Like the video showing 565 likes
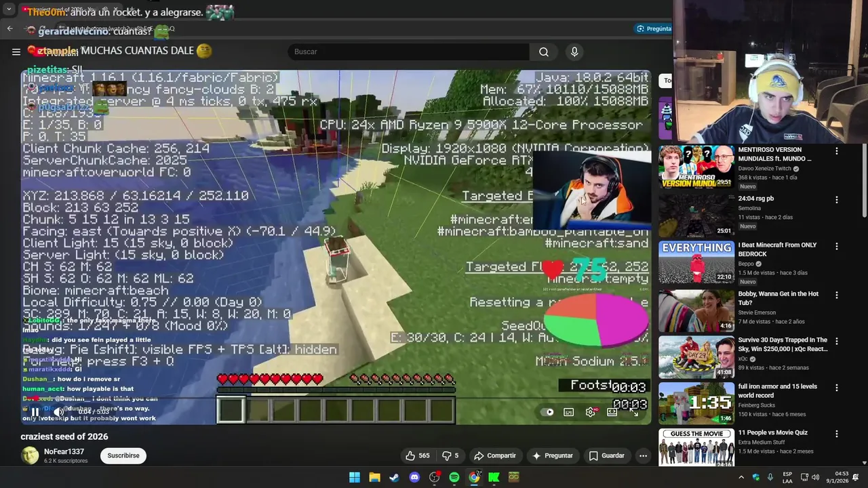The image size is (868, 488). coord(417,455)
